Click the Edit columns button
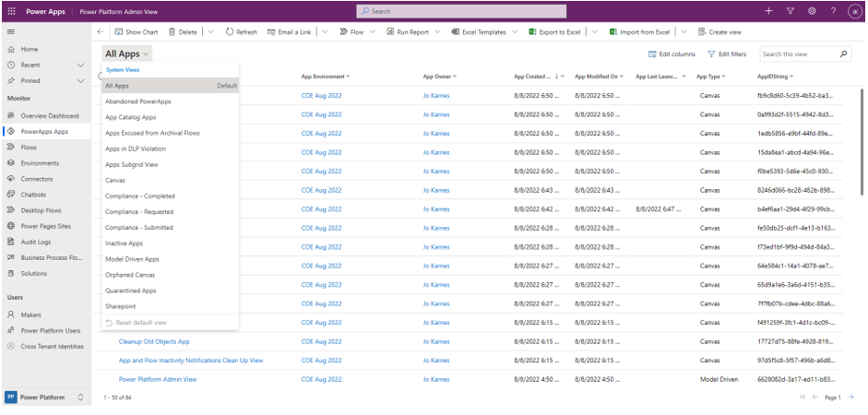The image size is (868, 415). pos(672,54)
